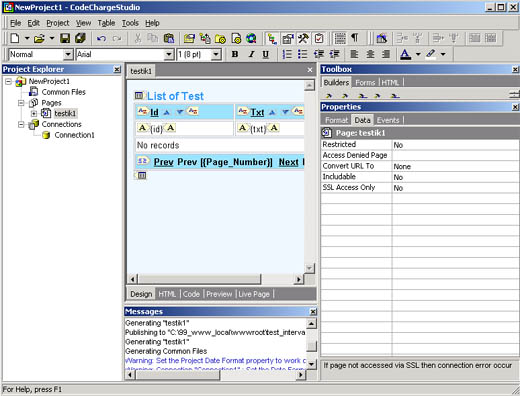The height and width of the screenshot is (396, 520).
Task: Click the Messages panel vertical scrollbar thumb
Action: pyautogui.click(x=311, y=346)
